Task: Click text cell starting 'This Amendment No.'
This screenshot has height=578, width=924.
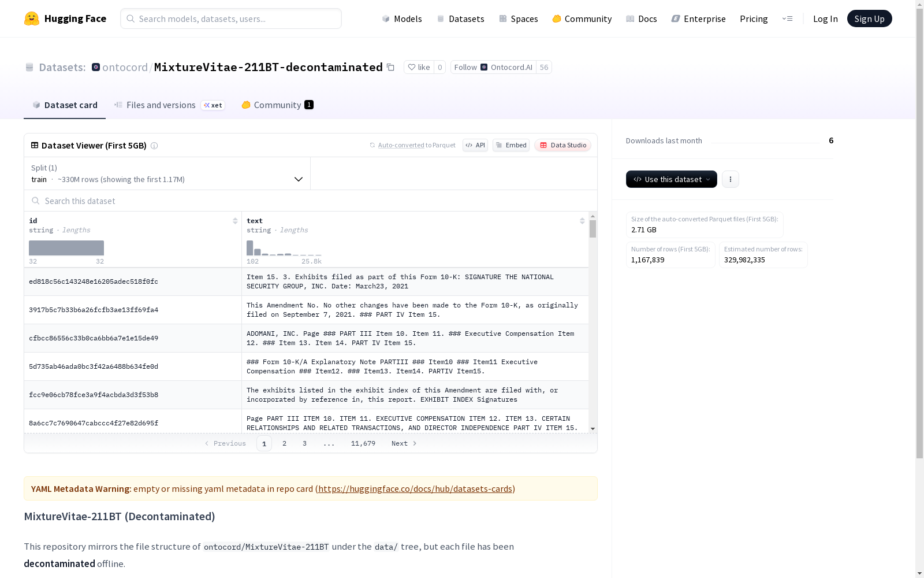Action: pos(415,310)
